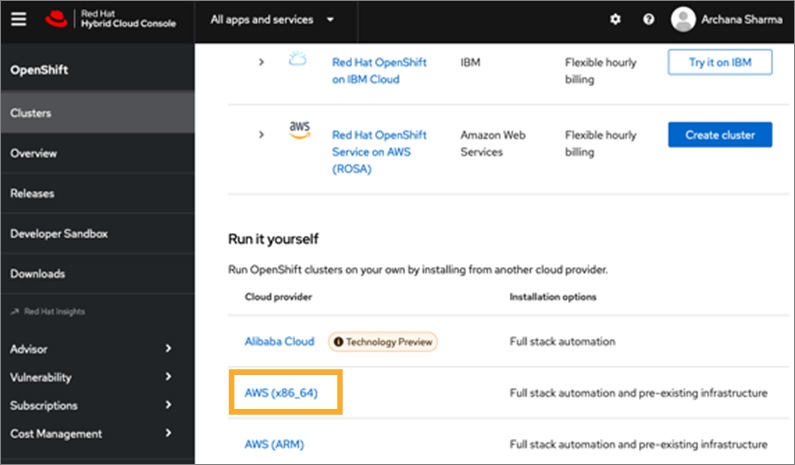
Task: Click Cost Management in the sidebar
Action: click(x=56, y=434)
